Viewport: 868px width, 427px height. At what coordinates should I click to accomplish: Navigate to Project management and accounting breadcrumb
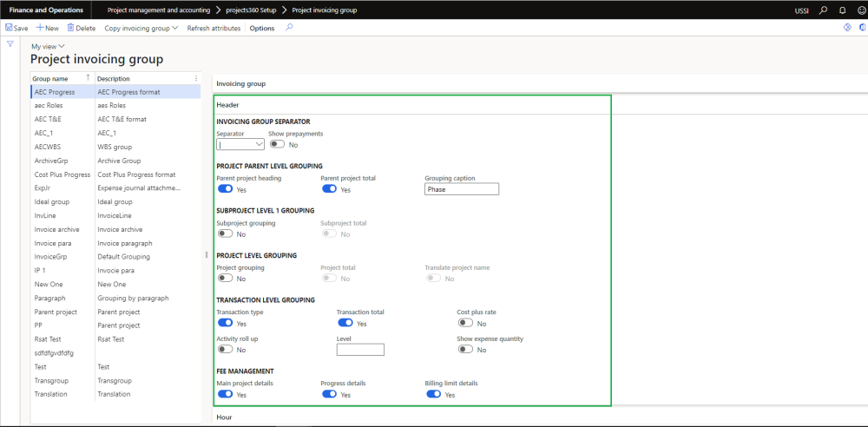159,10
